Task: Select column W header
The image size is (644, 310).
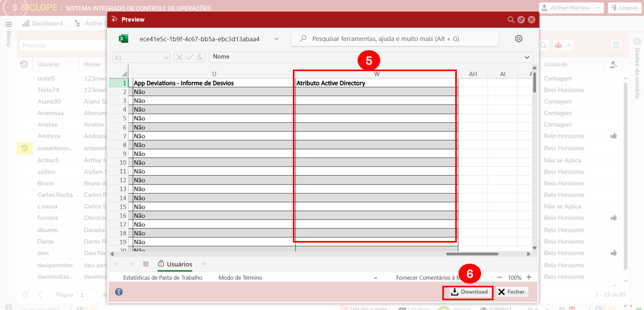Action: (x=376, y=74)
